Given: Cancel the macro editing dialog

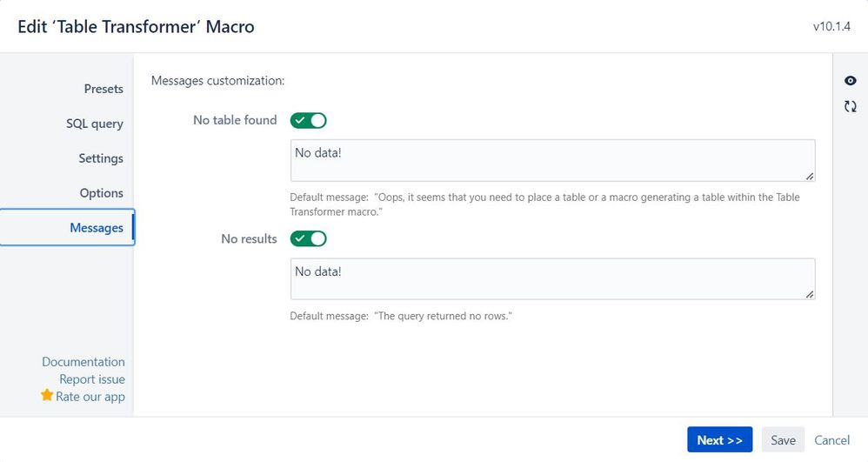Looking at the screenshot, I should point(831,440).
